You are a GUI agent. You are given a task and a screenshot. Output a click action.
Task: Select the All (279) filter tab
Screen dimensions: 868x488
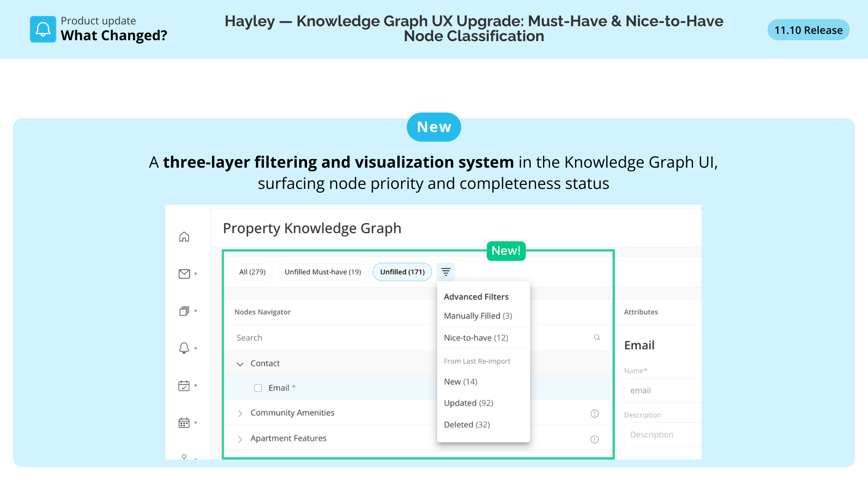[x=252, y=272]
